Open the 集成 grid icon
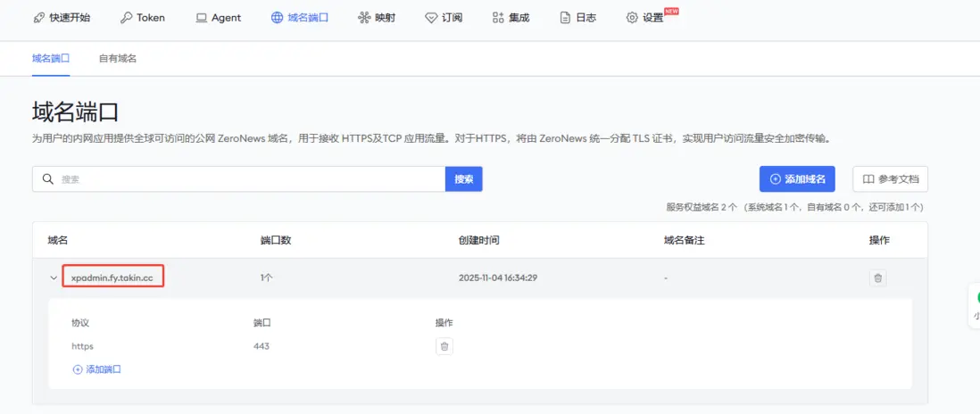 [498, 18]
